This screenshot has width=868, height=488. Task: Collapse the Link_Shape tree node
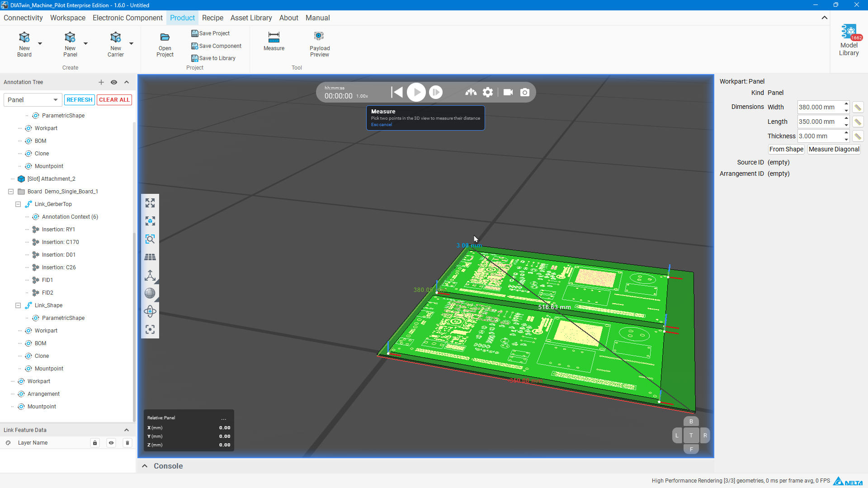18,305
